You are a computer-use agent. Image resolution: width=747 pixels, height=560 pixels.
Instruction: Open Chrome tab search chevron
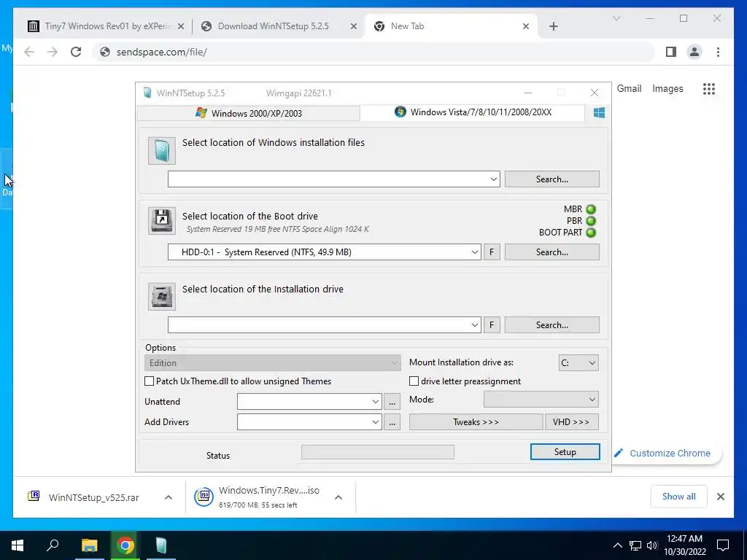pos(616,18)
